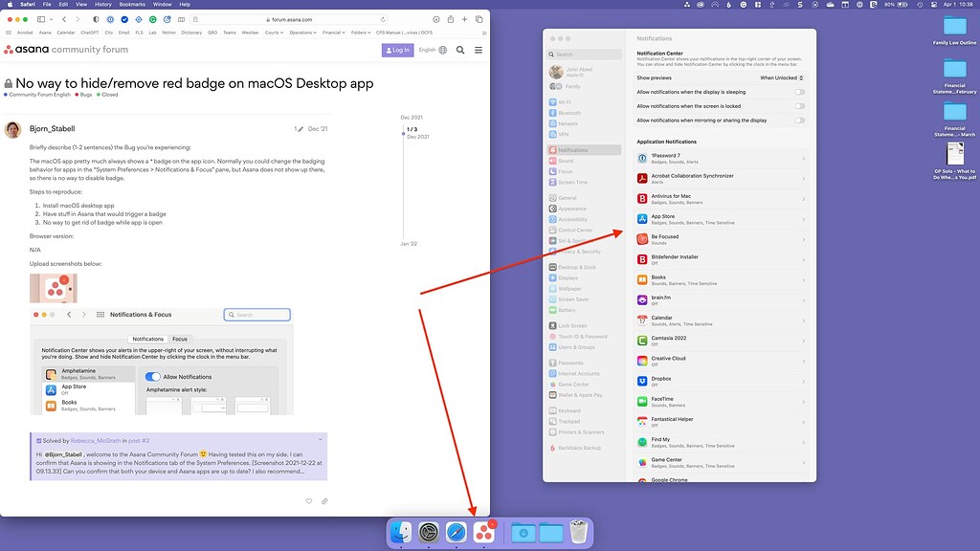Screen dimensions: 980x551
Task: Open Bluetooth settings from the sidebar
Action: [x=572, y=113]
